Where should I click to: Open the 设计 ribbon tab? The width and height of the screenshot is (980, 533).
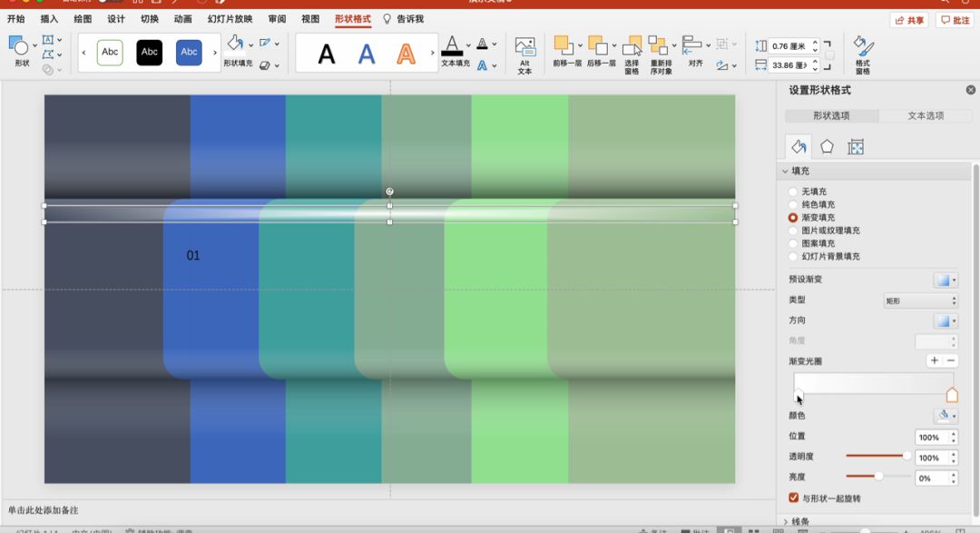116,19
